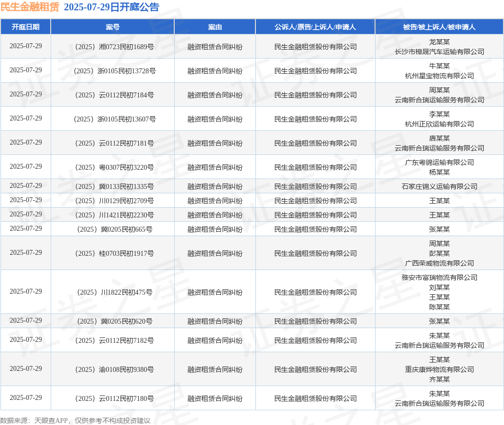Click 融资租赁合同纠纷 in the 粤0307民初3220号 row
The width and height of the screenshot is (504, 425).
[x=215, y=167]
